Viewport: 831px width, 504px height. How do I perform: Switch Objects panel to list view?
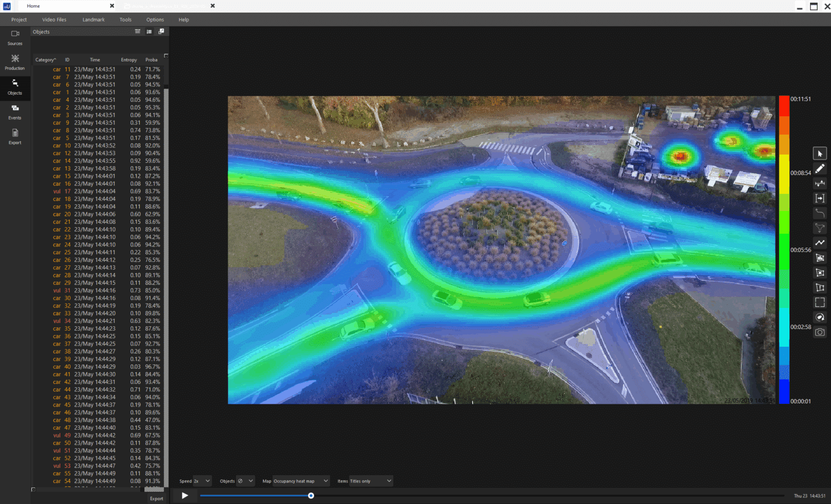click(x=149, y=32)
